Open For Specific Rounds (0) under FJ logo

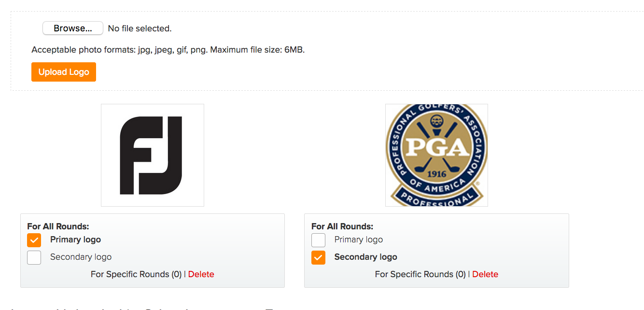tap(136, 274)
